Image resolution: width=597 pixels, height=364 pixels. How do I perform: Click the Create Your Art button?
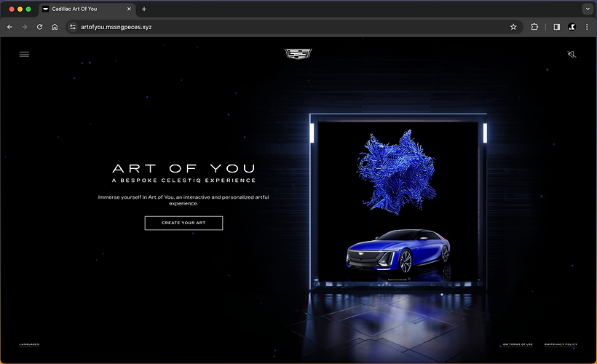(183, 223)
